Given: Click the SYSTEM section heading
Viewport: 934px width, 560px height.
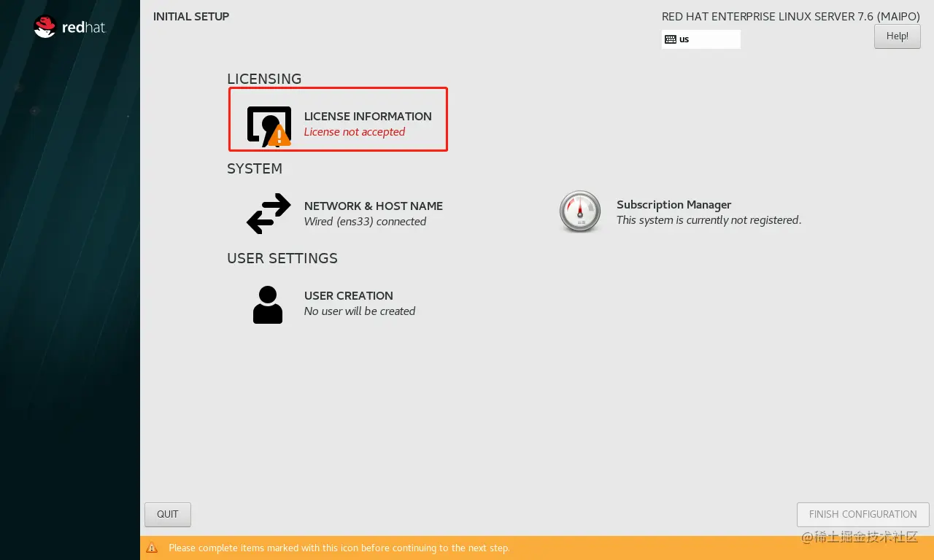Looking at the screenshot, I should [x=255, y=168].
